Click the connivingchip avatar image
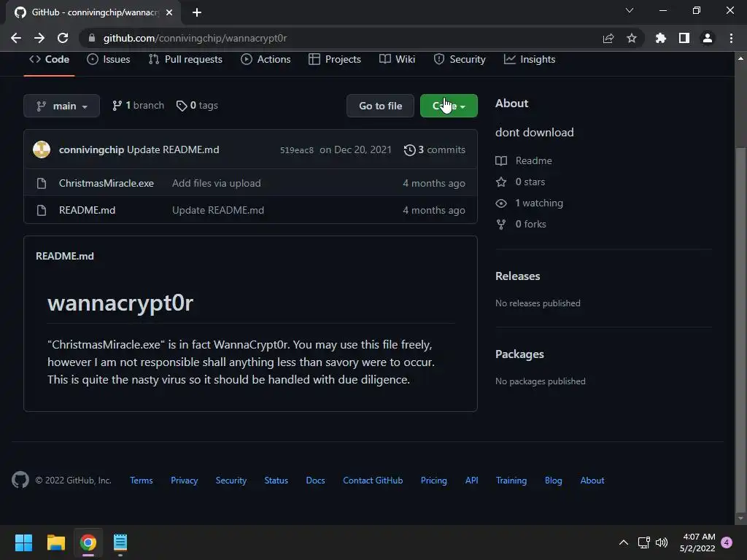The image size is (747, 560). pos(42,149)
